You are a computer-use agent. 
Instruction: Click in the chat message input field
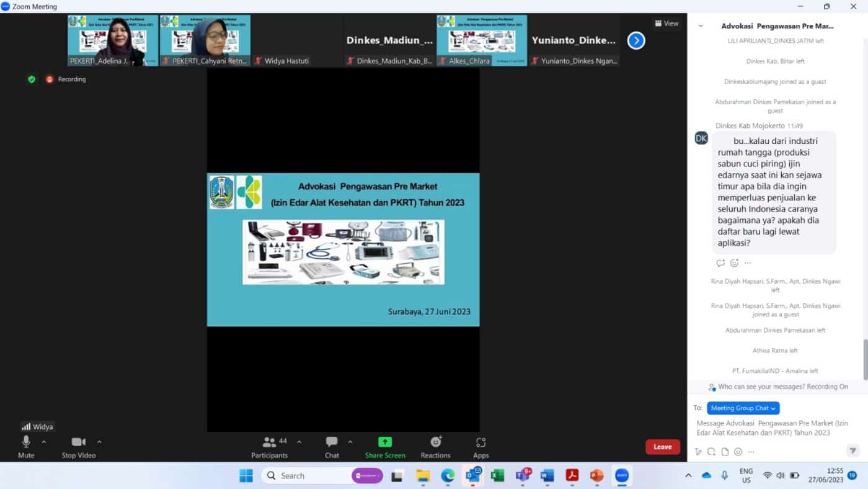point(772,428)
